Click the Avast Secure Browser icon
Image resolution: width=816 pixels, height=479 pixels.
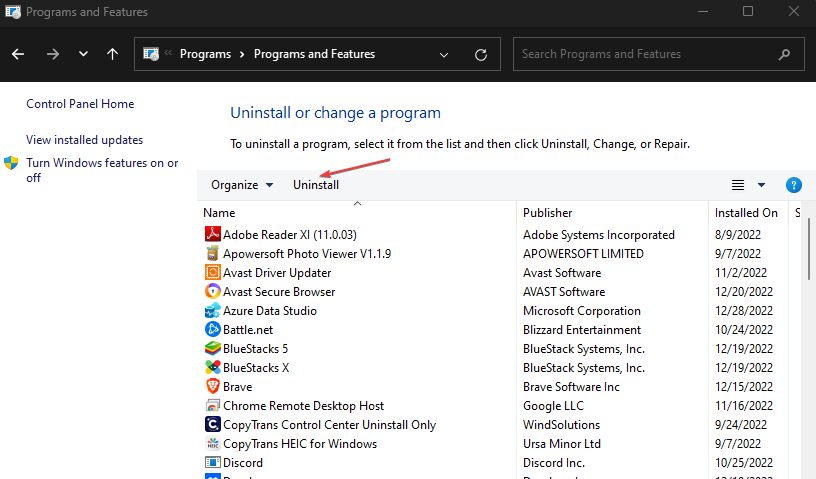[212, 291]
